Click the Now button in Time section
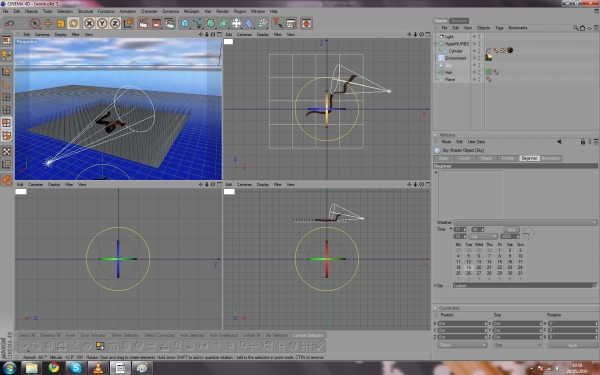Image resolution: width=600 pixels, height=375 pixels. (x=511, y=230)
